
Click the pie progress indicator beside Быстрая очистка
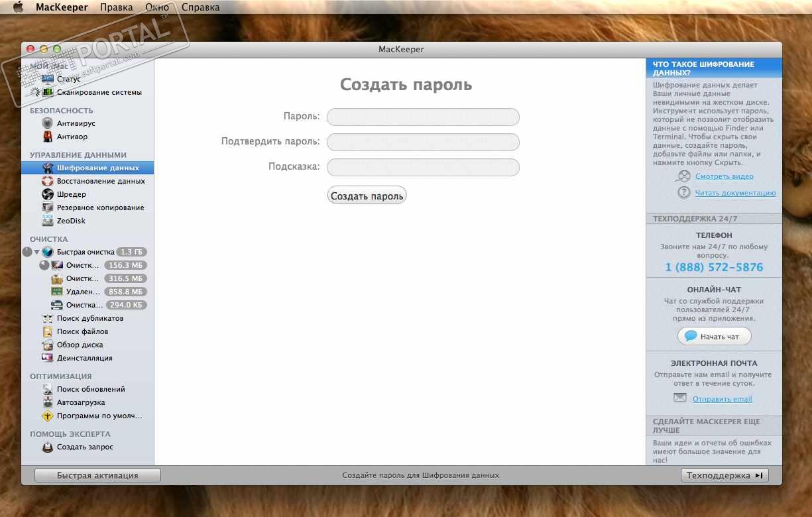pos(27,252)
